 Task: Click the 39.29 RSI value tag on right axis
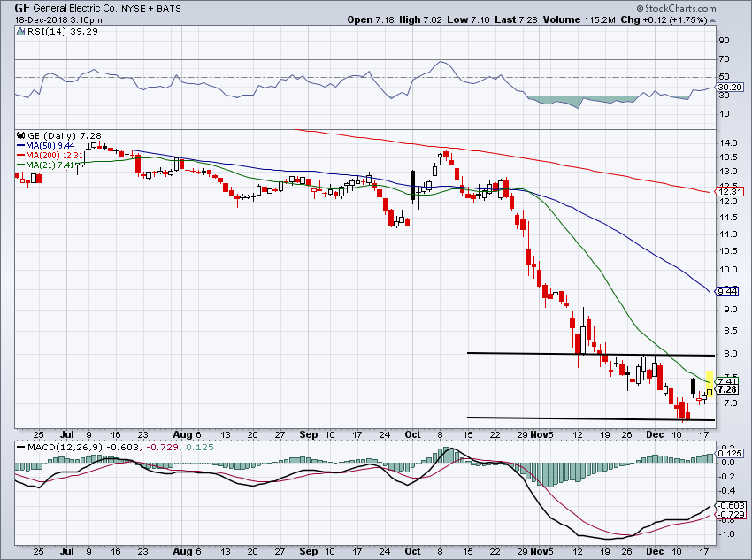(731, 88)
